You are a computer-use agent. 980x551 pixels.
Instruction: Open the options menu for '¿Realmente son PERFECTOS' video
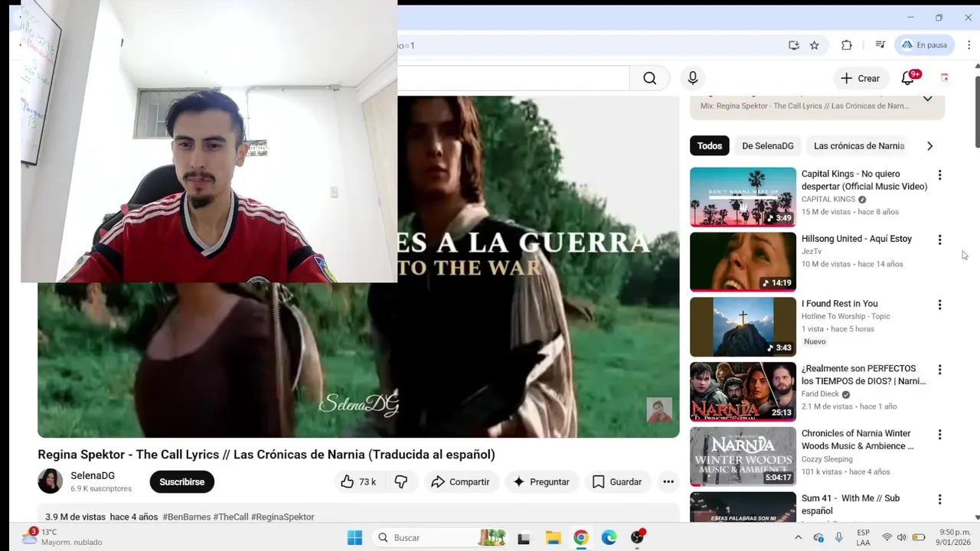tap(939, 370)
